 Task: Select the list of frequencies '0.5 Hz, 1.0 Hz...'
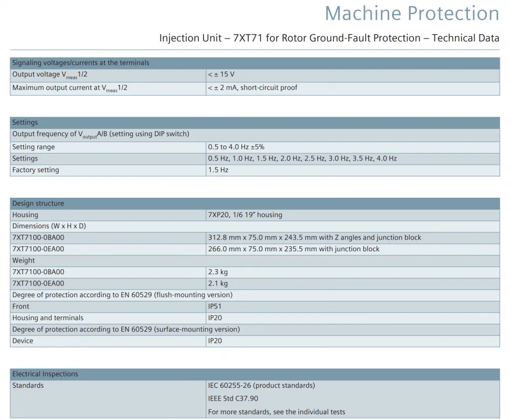pyautogui.click(x=302, y=159)
